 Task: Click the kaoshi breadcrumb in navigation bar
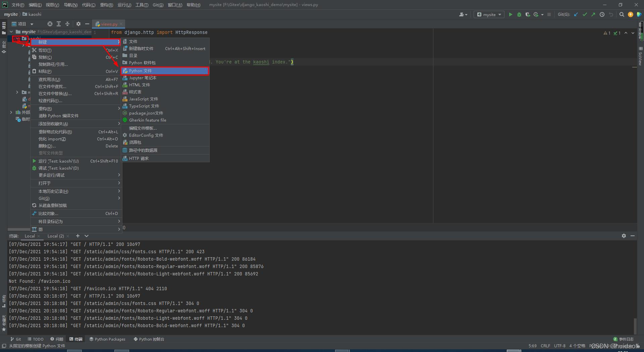click(x=32, y=14)
